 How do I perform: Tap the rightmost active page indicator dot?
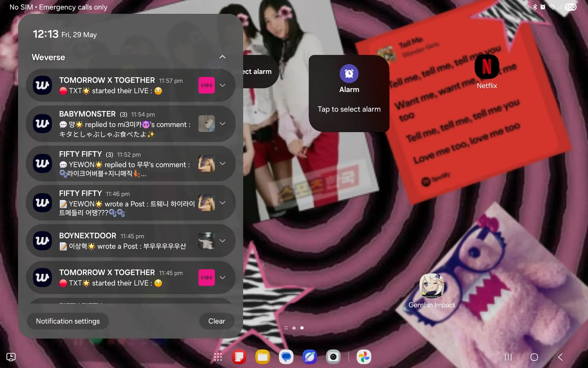click(x=302, y=328)
